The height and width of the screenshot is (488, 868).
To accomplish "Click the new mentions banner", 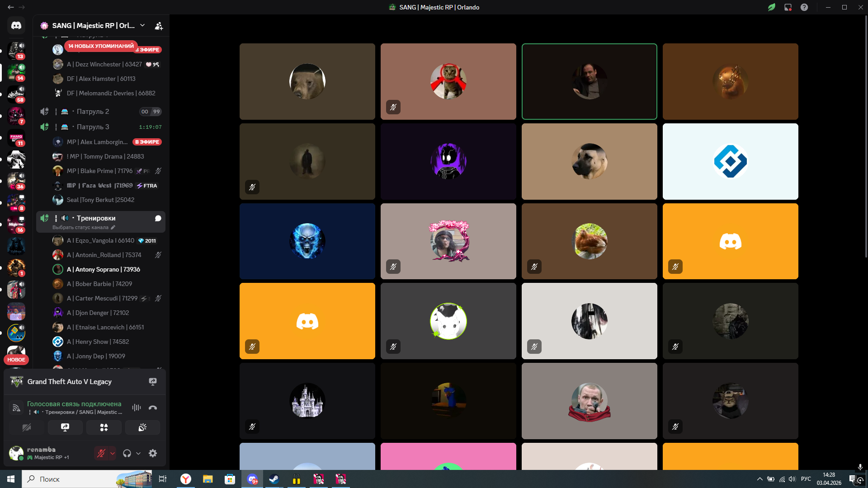I will pos(101,46).
